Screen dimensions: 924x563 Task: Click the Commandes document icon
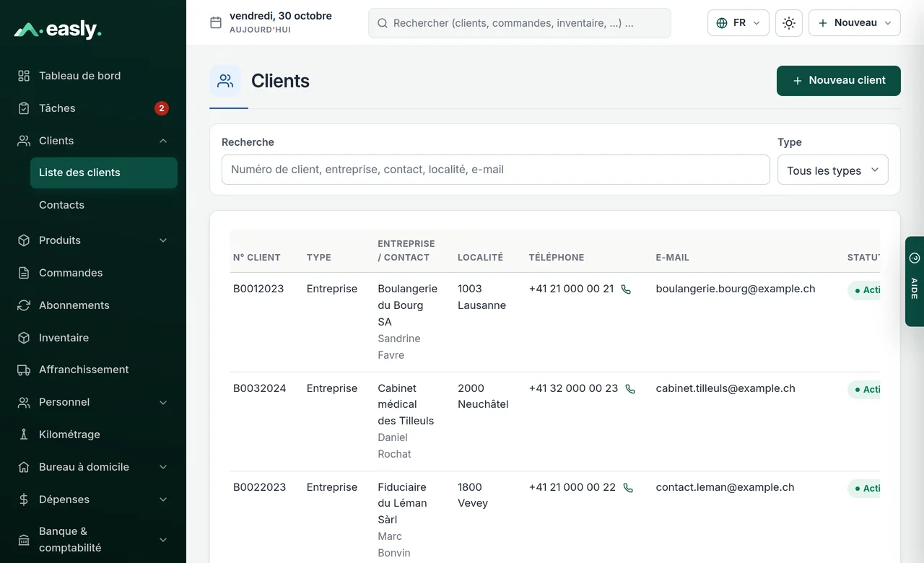click(24, 273)
